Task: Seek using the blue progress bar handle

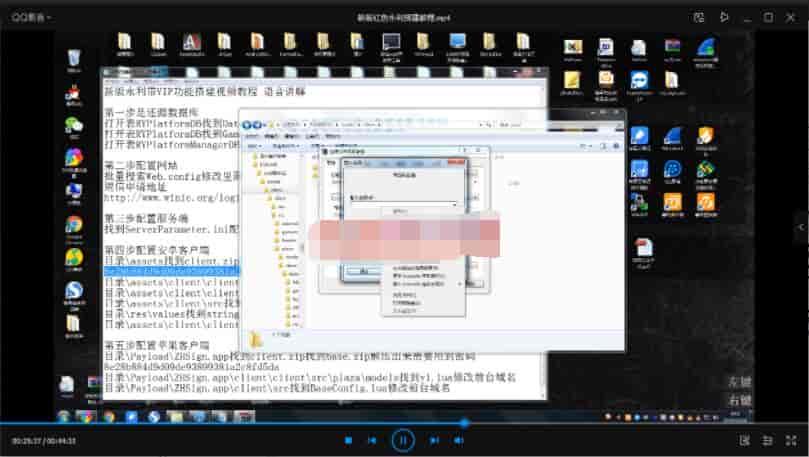Action: click(463, 423)
